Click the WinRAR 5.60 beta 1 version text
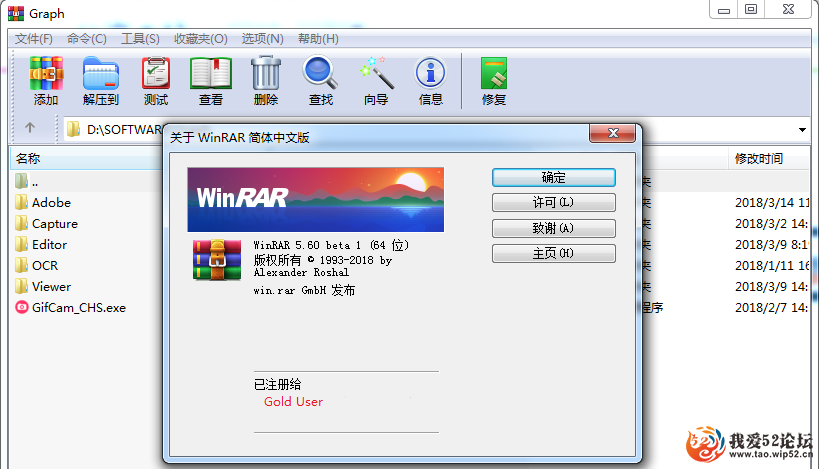This screenshot has height=469, width=820. click(x=331, y=245)
